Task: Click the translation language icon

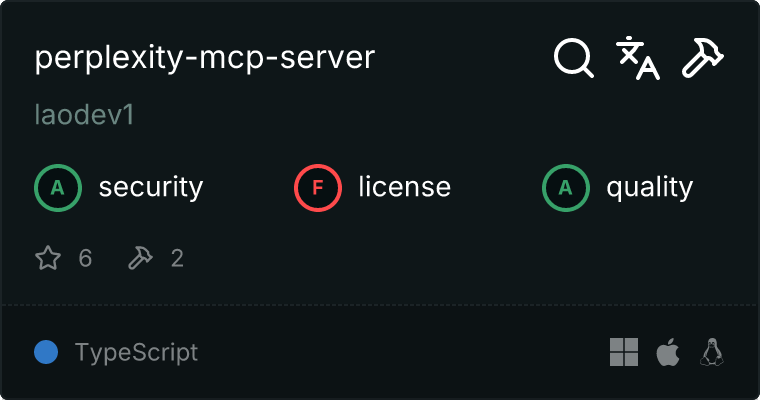Action: [x=638, y=58]
